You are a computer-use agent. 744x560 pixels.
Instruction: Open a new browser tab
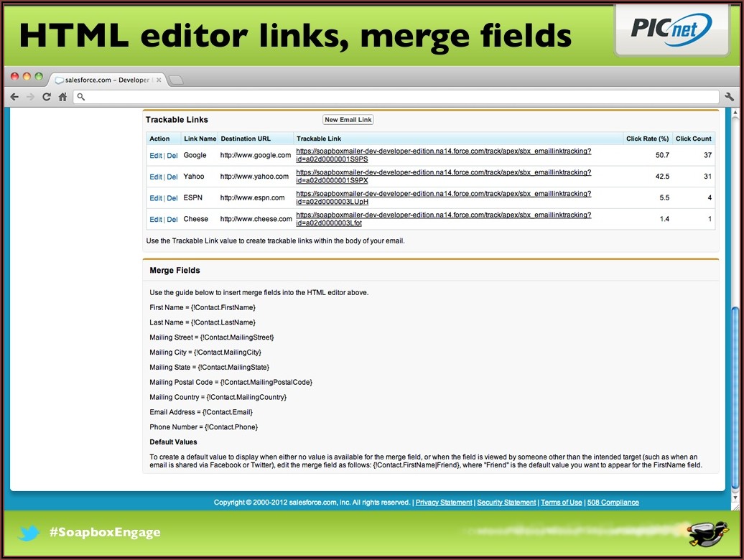(176, 80)
